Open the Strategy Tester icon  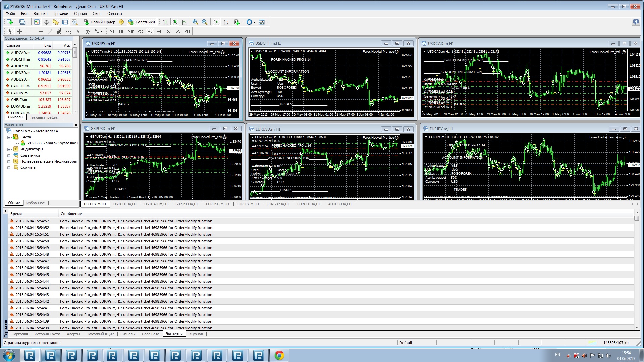(x=74, y=22)
